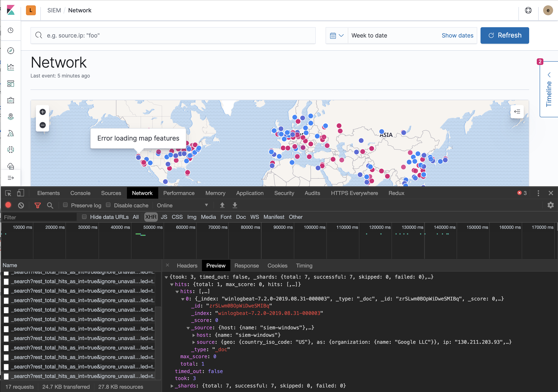Enable the Disable cache checkbox
The width and height of the screenshot is (558, 392).
coord(108,205)
